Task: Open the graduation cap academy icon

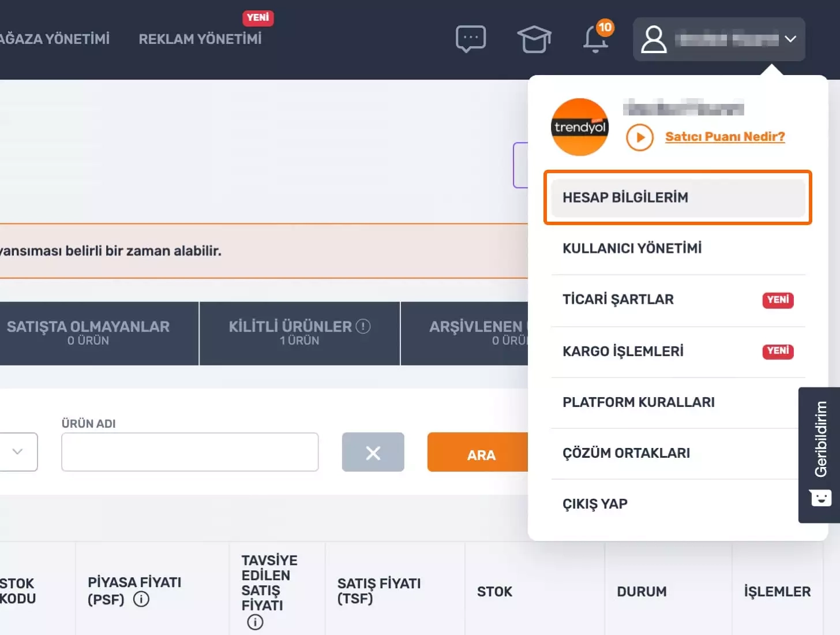Action: (x=534, y=39)
